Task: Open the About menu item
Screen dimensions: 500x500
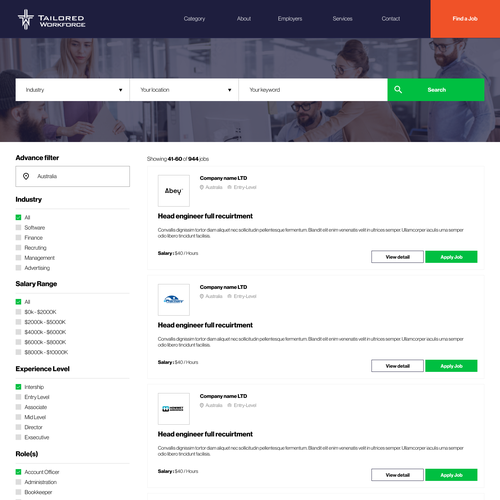Action: click(x=244, y=19)
